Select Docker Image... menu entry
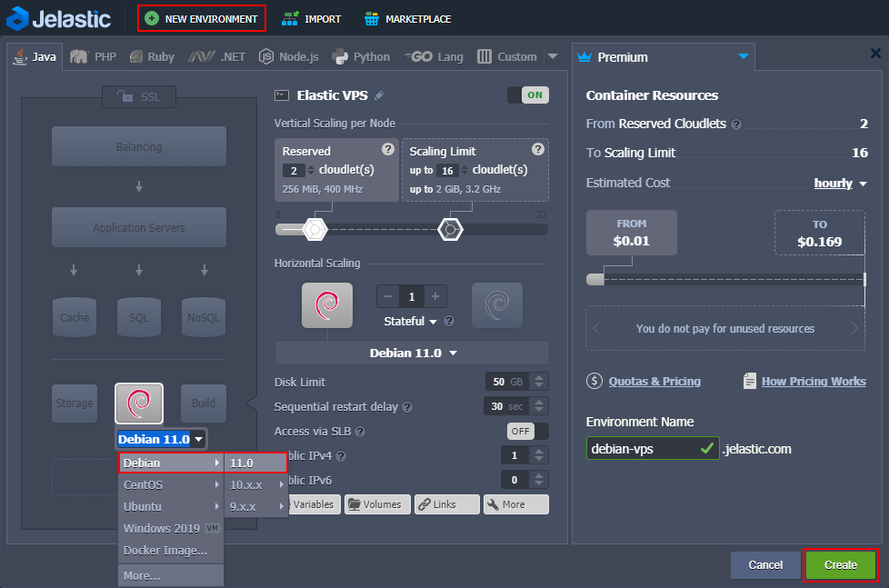 tap(171, 550)
